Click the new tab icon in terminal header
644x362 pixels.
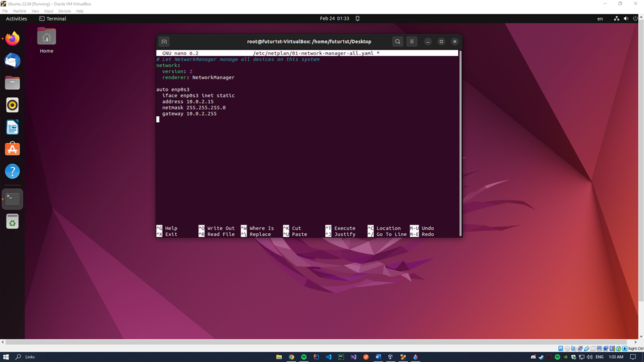coord(164,42)
